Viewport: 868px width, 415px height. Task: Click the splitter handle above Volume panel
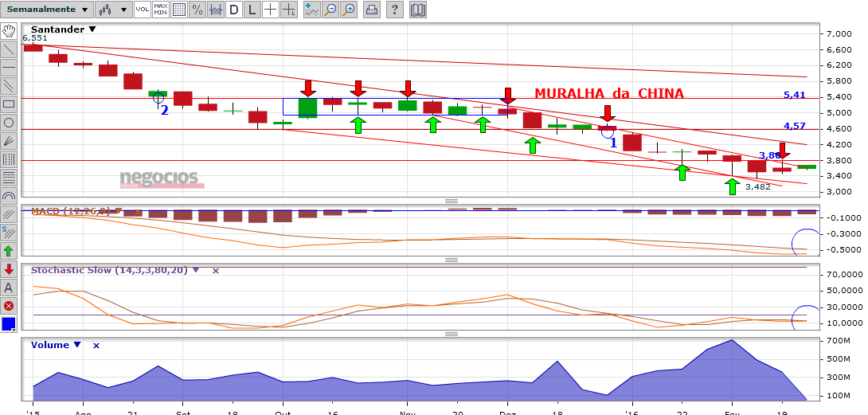click(452, 334)
